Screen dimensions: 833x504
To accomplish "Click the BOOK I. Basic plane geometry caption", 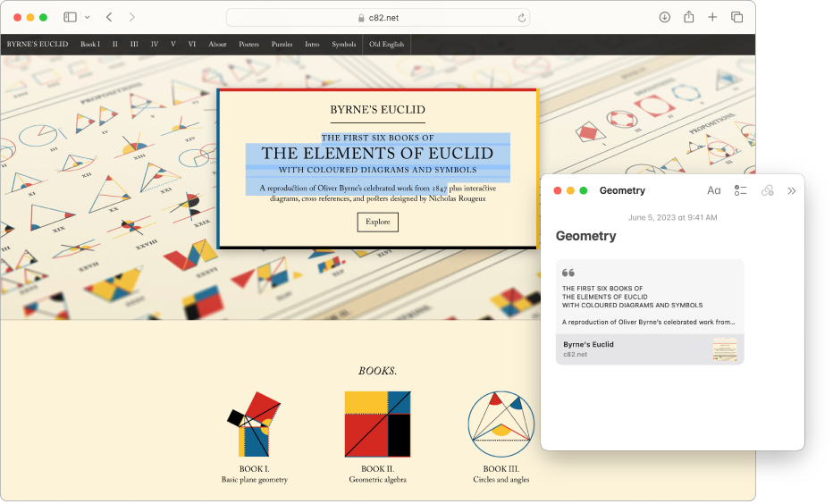I will point(255,475).
